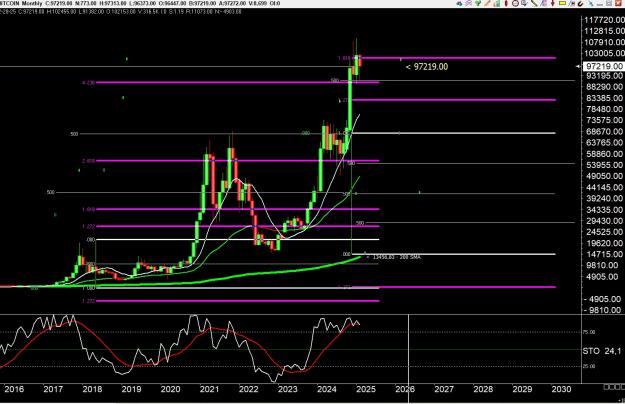Select the magenta 4.236 Fibonacci extension line
This screenshot has height=404, width=625.
tap(237, 82)
